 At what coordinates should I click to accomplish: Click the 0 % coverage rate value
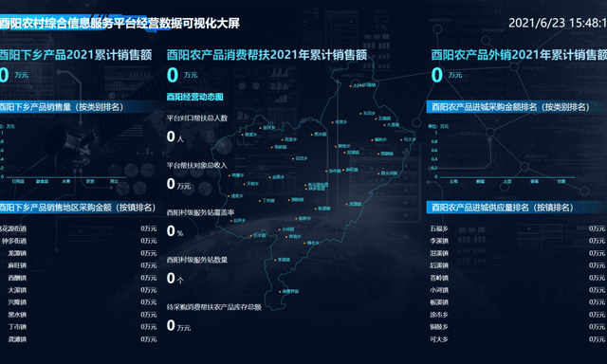(x=175, y=231)
